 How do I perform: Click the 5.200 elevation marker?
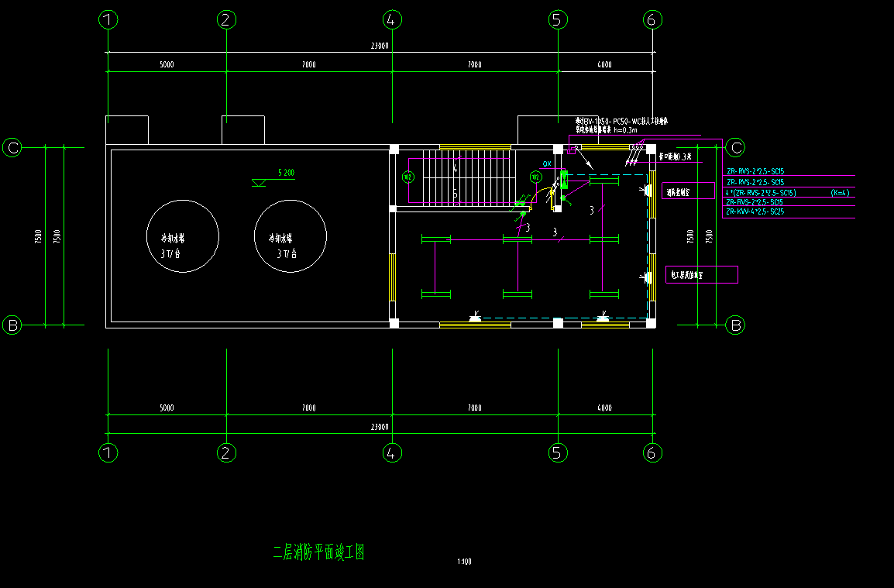(285, 174)
